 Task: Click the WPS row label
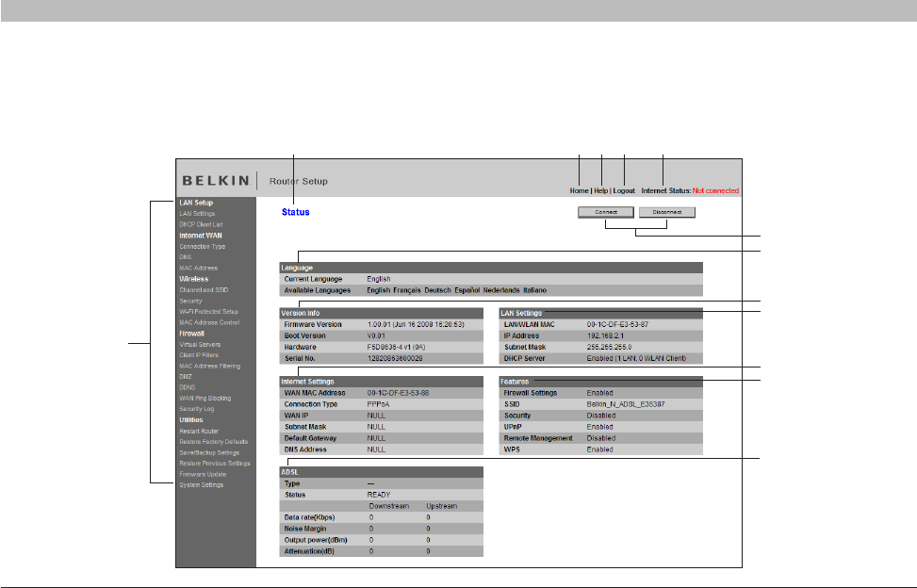pyautogui.click(x=512, y=450)
